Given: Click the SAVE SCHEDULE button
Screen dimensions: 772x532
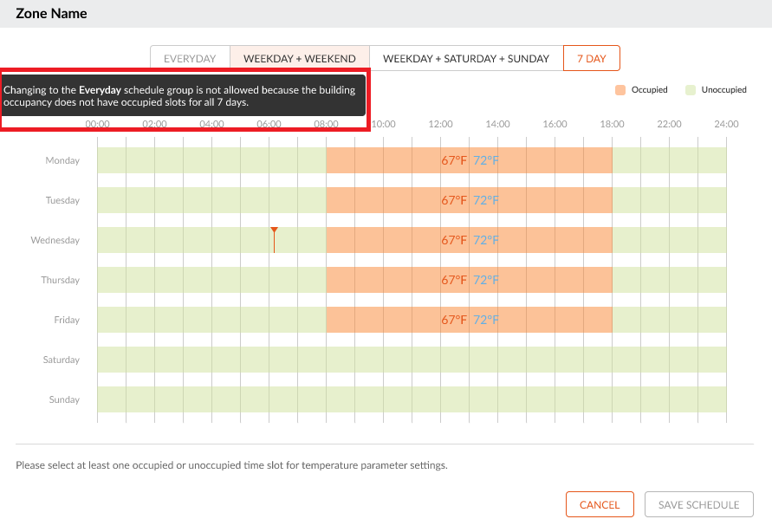Looking at the screenshot, I should [698, 504].
